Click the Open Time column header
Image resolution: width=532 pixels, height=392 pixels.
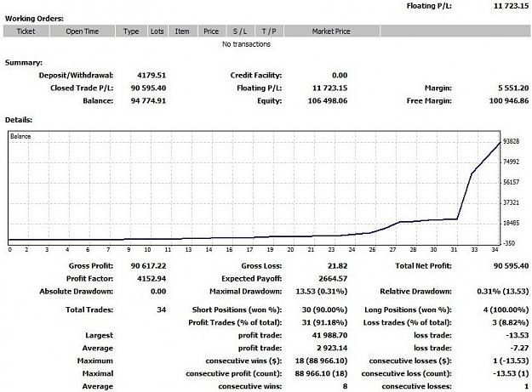pos(83,31)
